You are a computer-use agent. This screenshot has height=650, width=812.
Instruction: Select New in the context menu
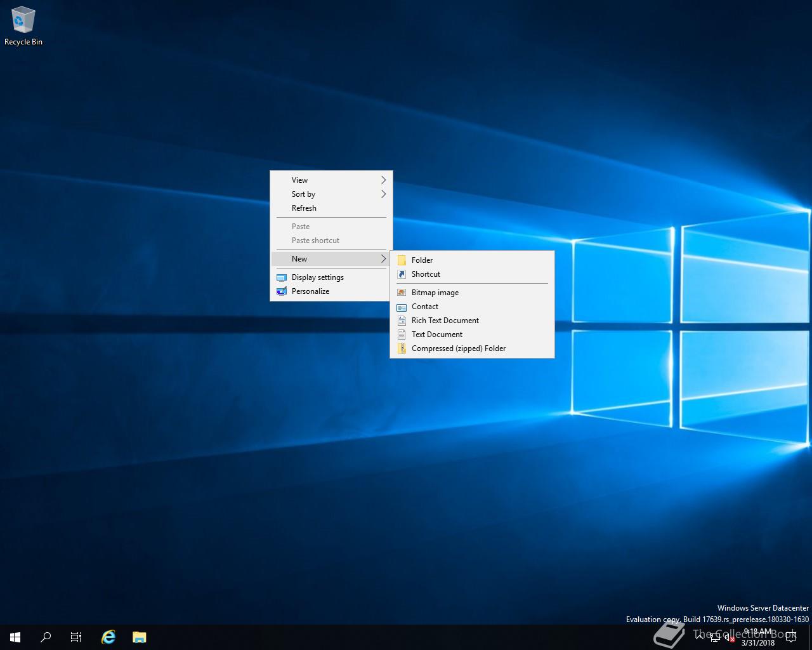(x=331, y=259)
